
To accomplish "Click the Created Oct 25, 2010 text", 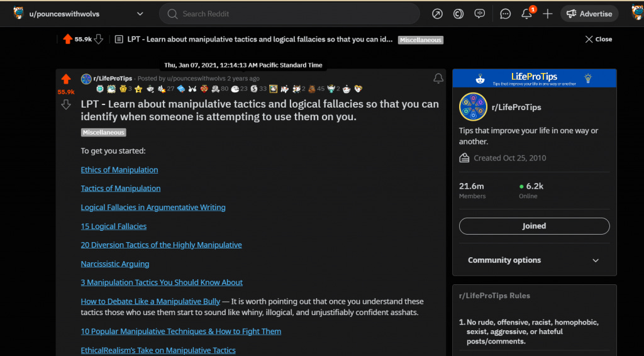I will pyautogui.click(x=509, y=158).
